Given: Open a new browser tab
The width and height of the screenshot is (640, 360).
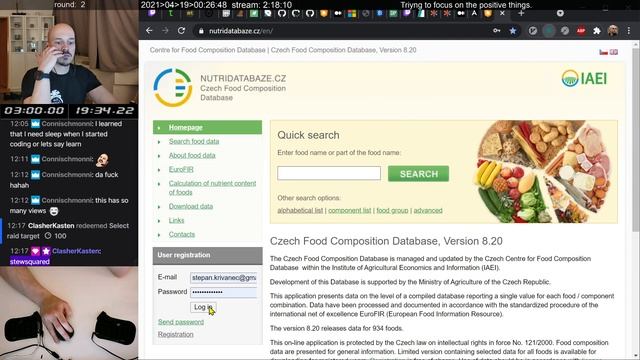Looking at the screenshot, I should pos(521,13).
